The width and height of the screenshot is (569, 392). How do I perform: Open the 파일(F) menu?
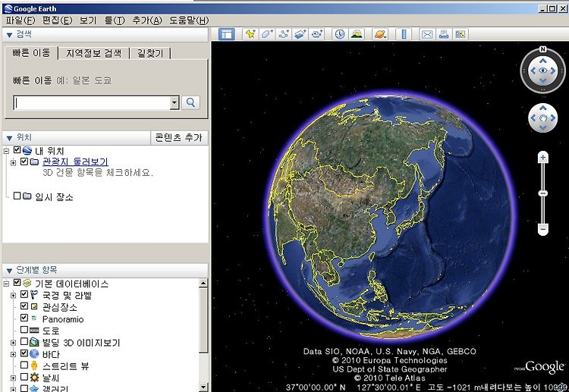20,20
